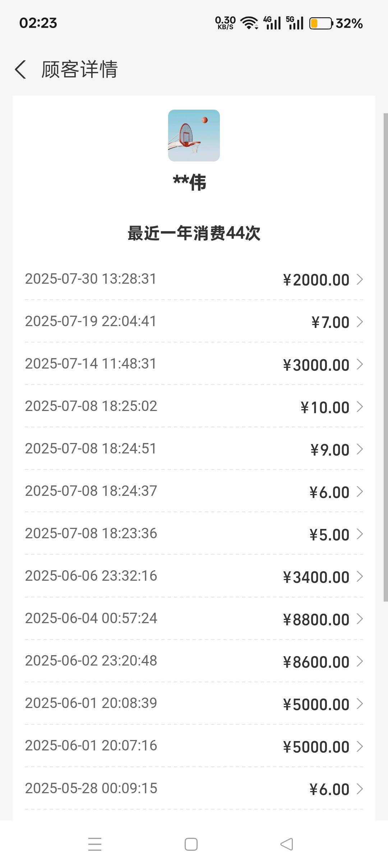Open the ¥9.00 transaction from 18:24:51
Viewport: 388px width, 868px height.
click(194, 449)
